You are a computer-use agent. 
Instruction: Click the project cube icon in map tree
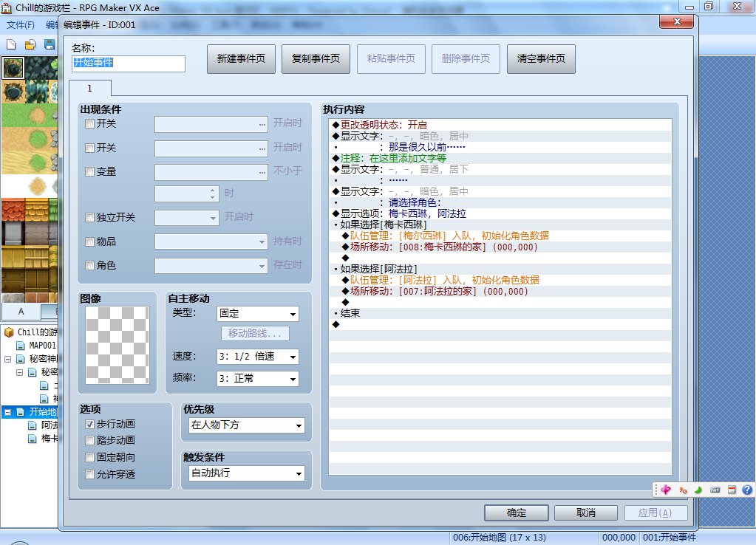coord(9,332)
